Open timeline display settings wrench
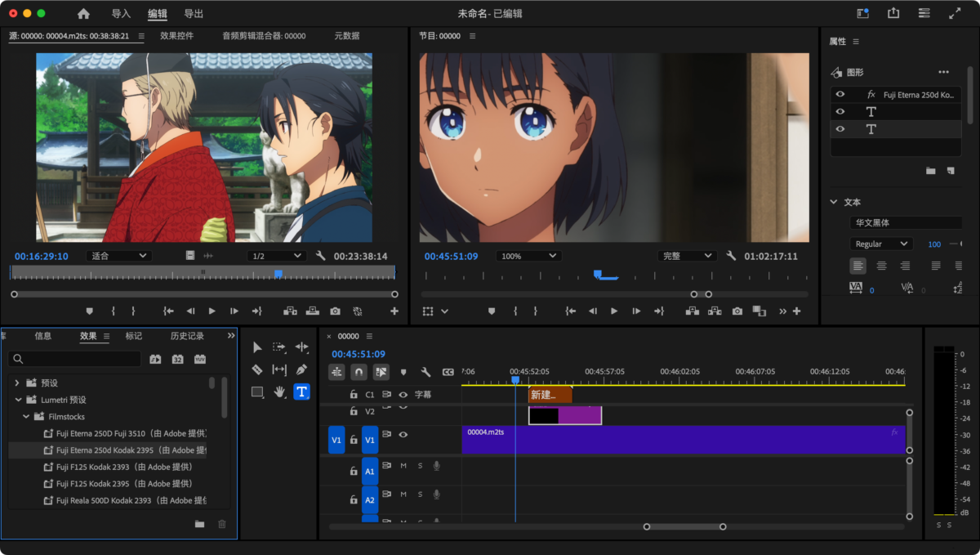The image size is (980, 555). 425,372
